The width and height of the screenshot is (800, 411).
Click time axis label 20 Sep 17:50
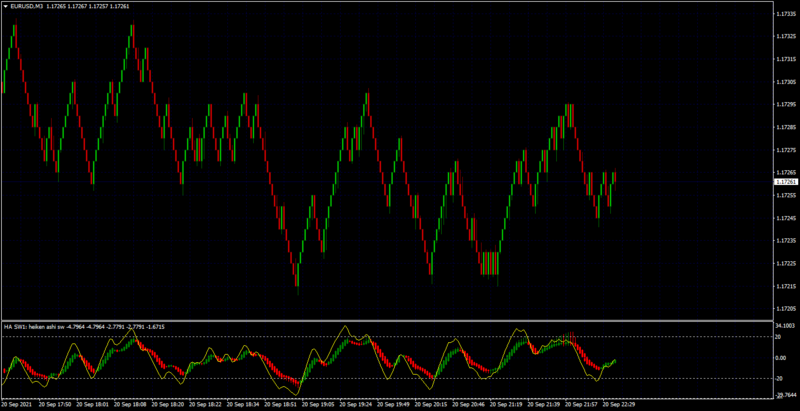54,404
